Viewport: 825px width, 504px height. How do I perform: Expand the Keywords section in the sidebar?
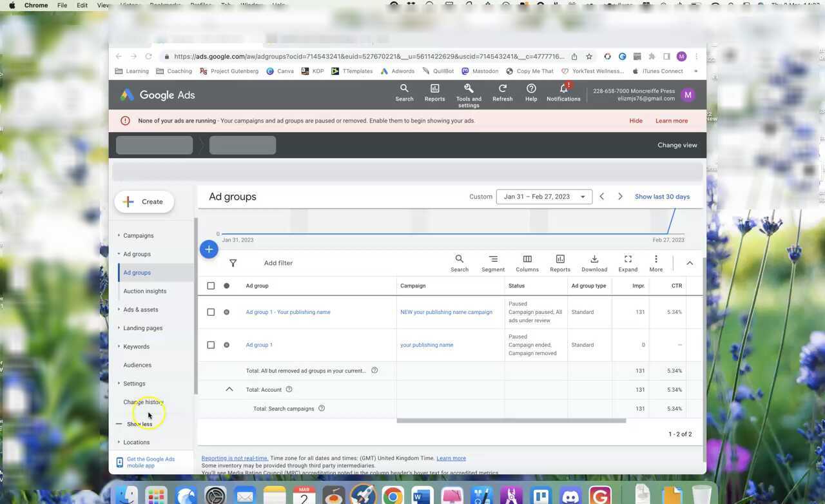[x=119, y=346]
